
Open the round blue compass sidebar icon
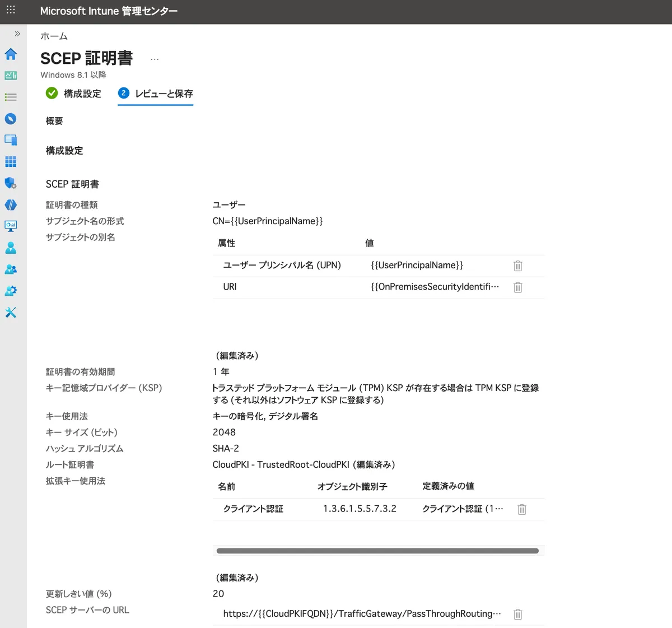coord(11,119)
